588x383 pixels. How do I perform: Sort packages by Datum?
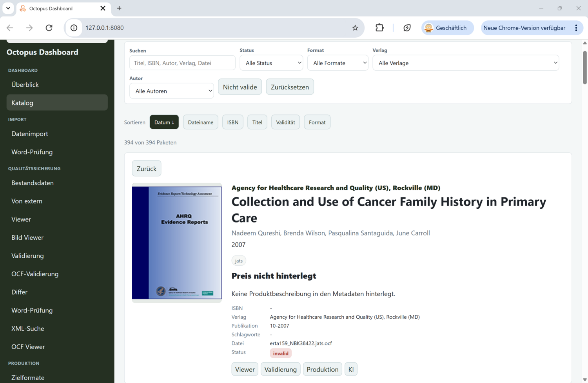pos(164,122)
